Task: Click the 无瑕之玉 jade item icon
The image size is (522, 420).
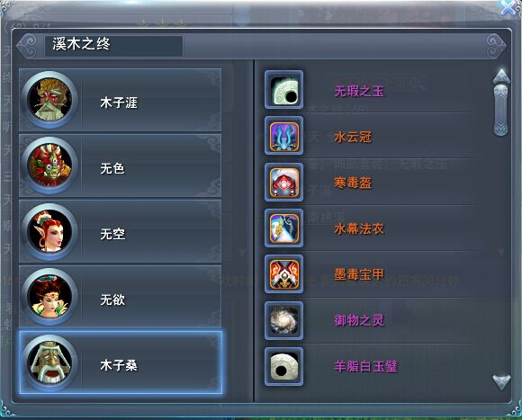Action: click(284, 90)
